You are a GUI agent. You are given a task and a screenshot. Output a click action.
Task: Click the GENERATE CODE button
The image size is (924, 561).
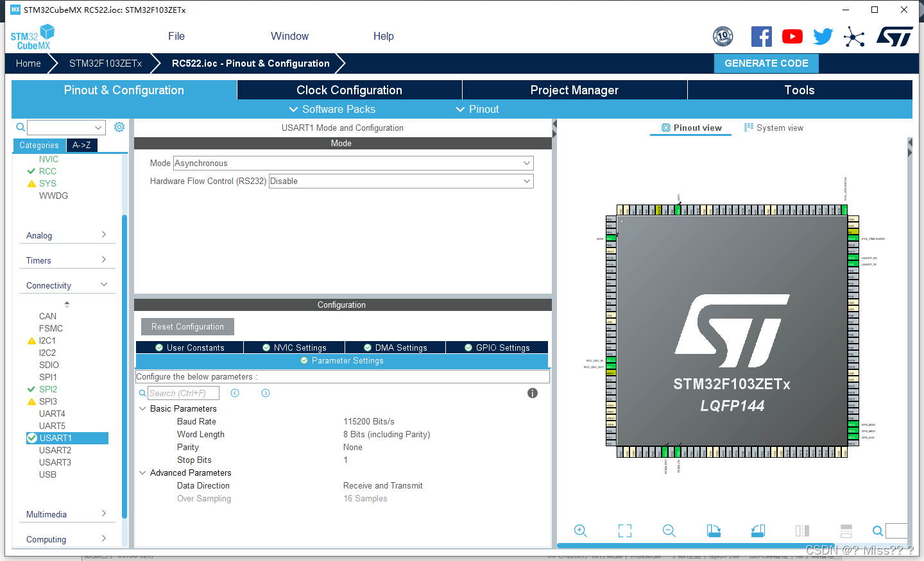tap(766, 63)
